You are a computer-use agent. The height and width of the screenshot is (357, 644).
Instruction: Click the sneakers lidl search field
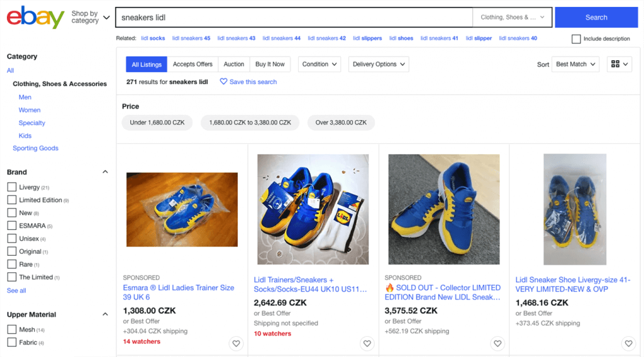pyautogui.click(x=292, y=18)
